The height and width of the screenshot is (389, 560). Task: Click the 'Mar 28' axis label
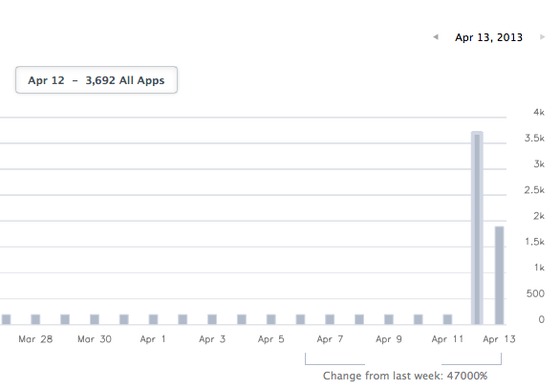pos(35,339)
